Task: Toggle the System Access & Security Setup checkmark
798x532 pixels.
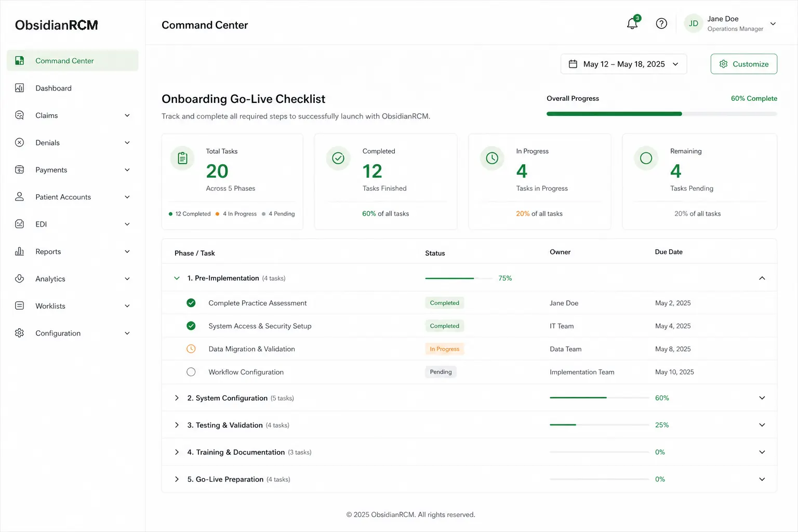Action: click(191, 326)
